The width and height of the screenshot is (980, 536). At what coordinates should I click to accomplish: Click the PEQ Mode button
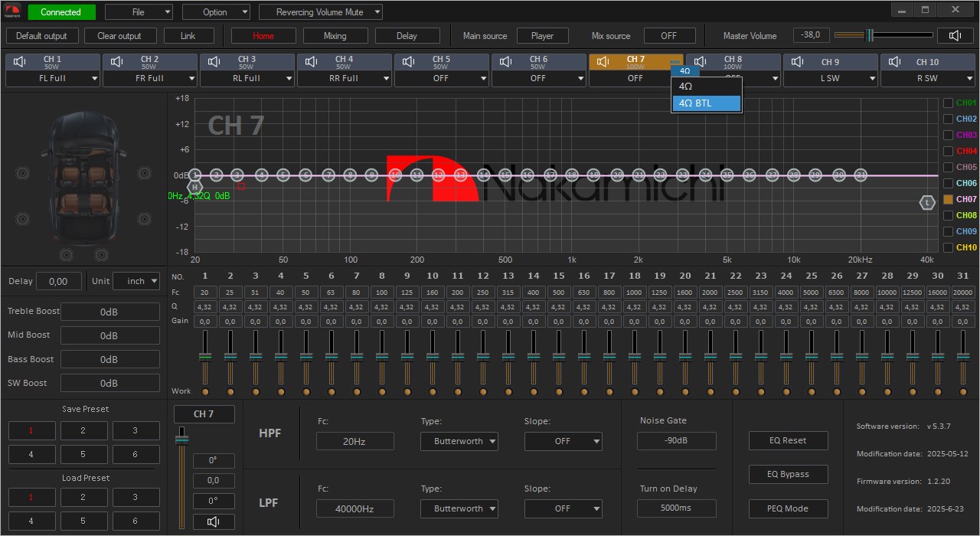[788, 508]
